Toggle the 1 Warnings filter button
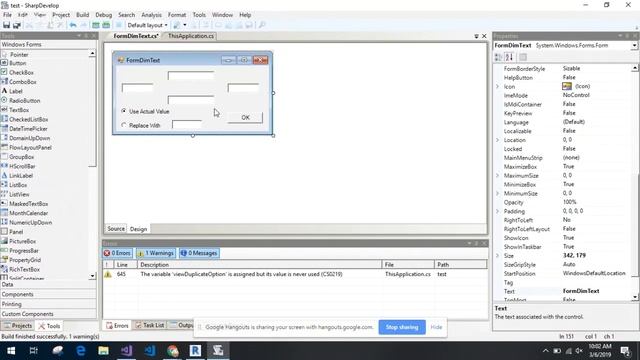This screenshot has width=640, height=360. point(156,253)
